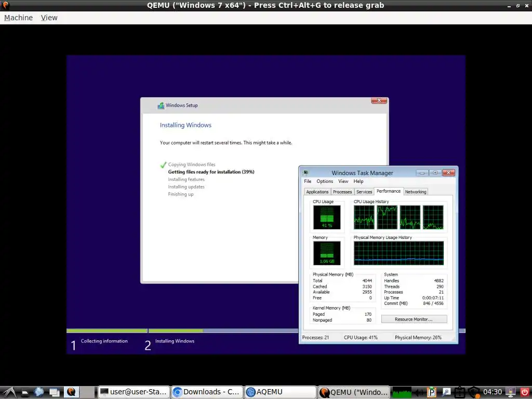Click the second CPU Usage History graph

click(387, 217)
